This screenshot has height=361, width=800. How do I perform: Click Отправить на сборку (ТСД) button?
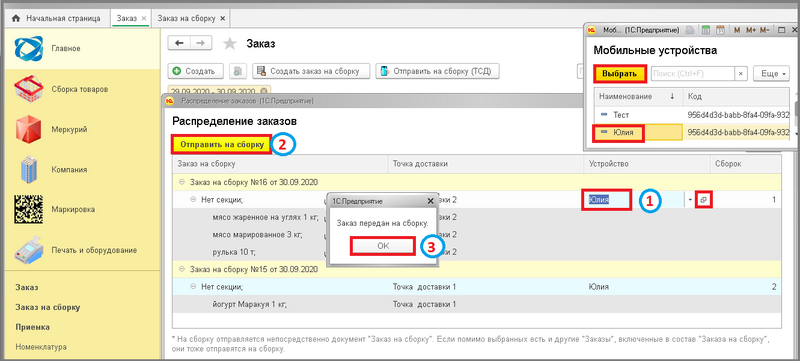[437, 71]
